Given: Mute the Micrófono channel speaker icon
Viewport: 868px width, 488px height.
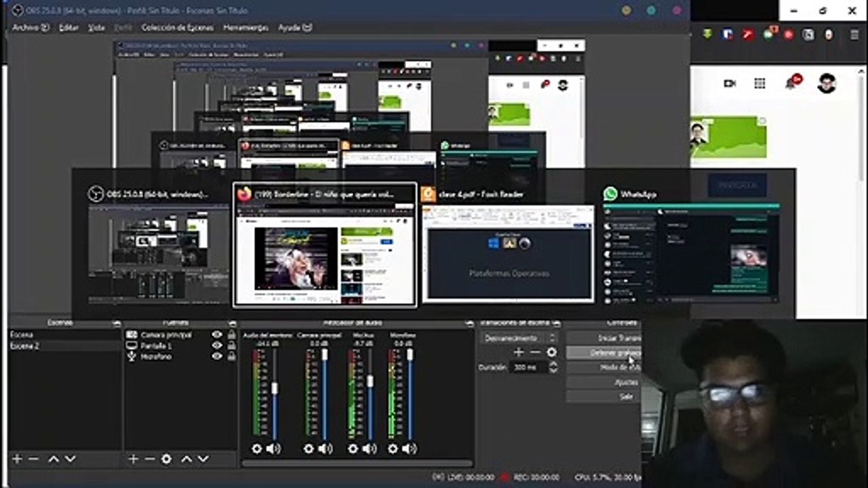Looking at the screenshot, I should click(x=410, y=449).
